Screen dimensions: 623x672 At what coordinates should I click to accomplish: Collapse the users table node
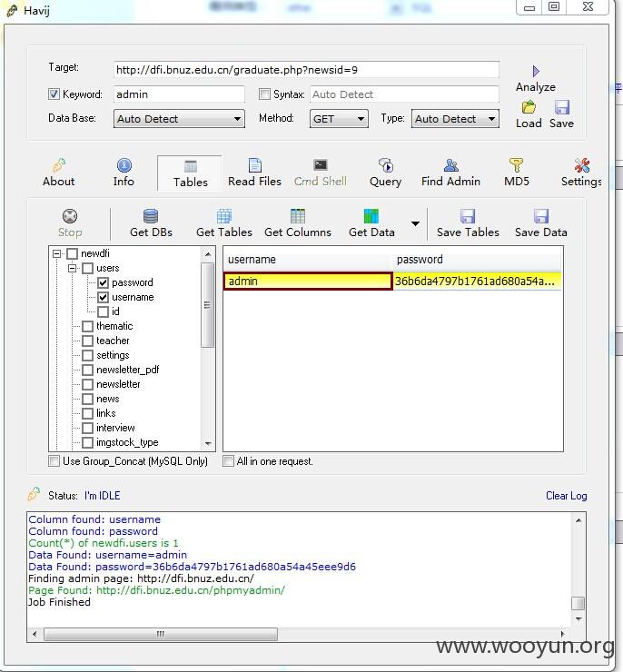72,268
